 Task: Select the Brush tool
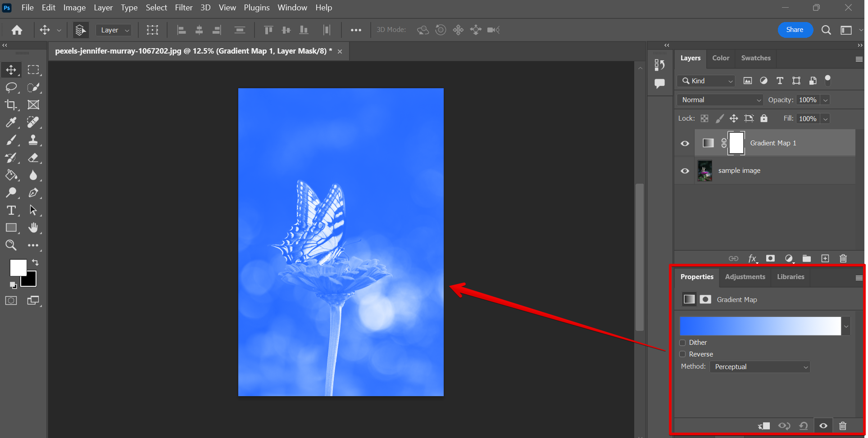click(x=11, y=140)
